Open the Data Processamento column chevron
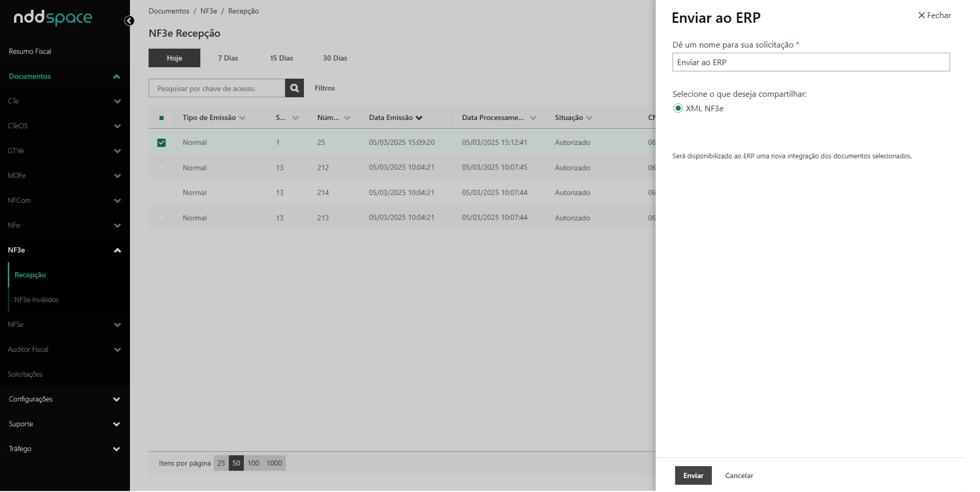980x492 pixels. tap(533, 118)
